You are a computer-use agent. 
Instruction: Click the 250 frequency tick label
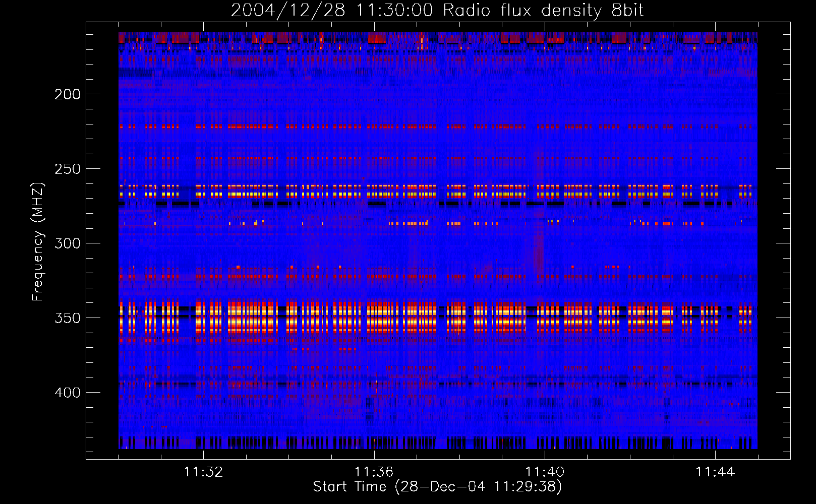(68, 169)
